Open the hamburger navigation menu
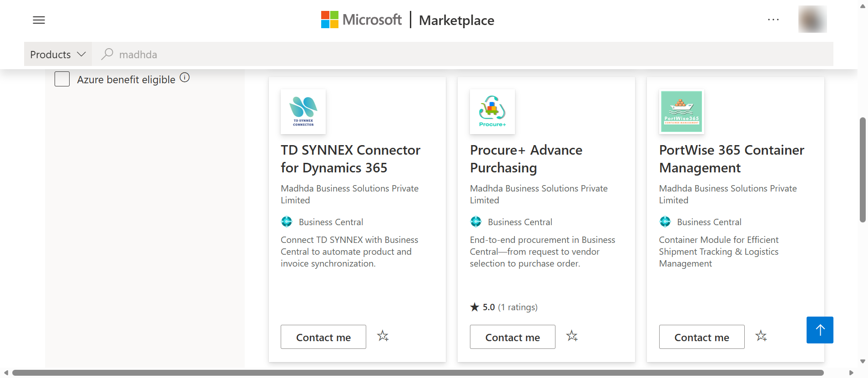Screen dimensions: 868x378 (39, 20)
